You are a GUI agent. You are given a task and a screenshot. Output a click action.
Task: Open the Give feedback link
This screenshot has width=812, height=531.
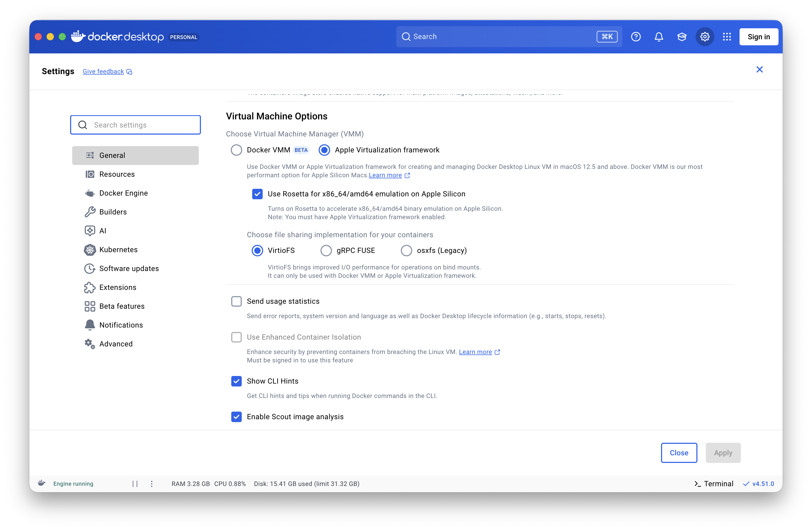coord(103,72)
